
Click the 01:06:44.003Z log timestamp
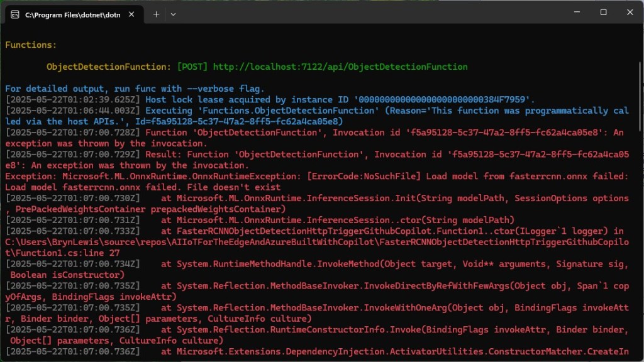72,111
